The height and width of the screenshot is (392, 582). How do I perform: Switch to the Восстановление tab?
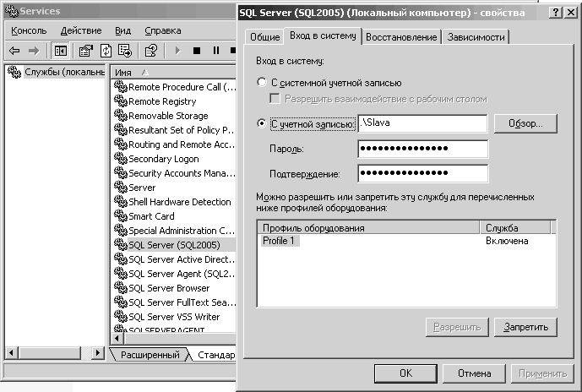click(x=402, y=37)
